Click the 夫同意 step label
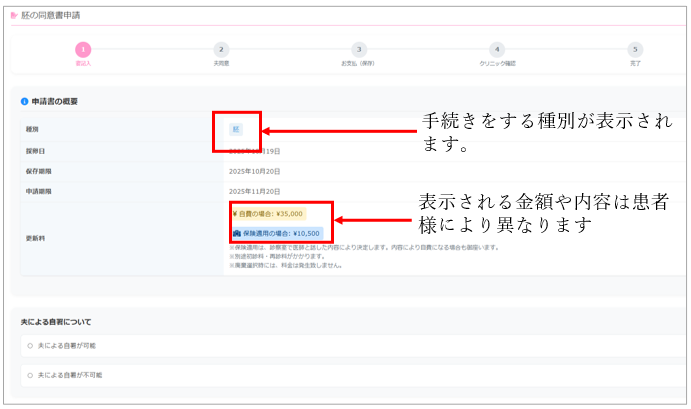 (221, 63)
